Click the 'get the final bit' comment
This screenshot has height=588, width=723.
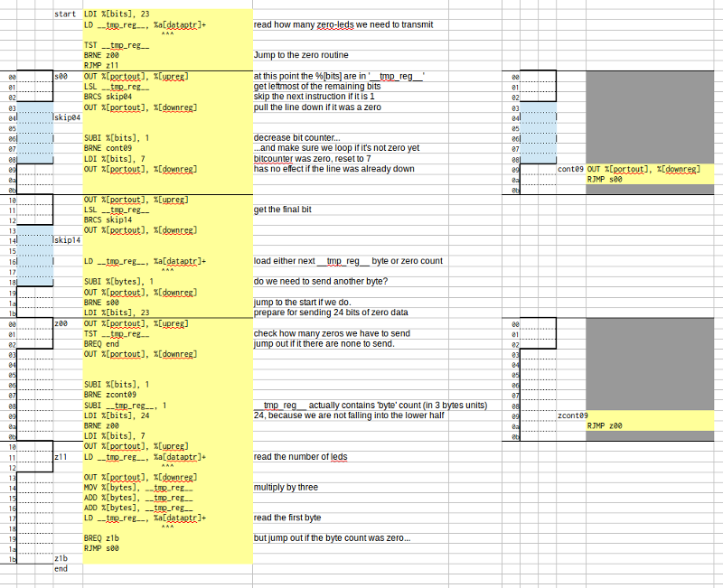(282, 210)
